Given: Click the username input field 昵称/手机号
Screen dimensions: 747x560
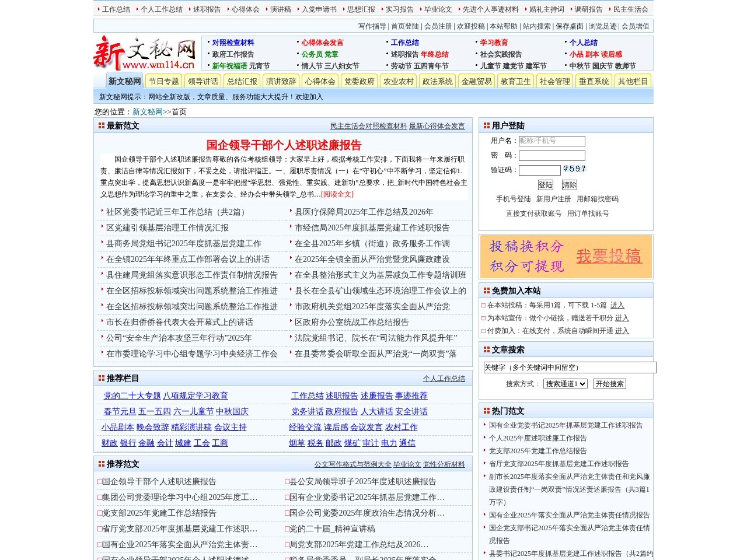Looking at the screenshot, I should click(x=553, y=141).
